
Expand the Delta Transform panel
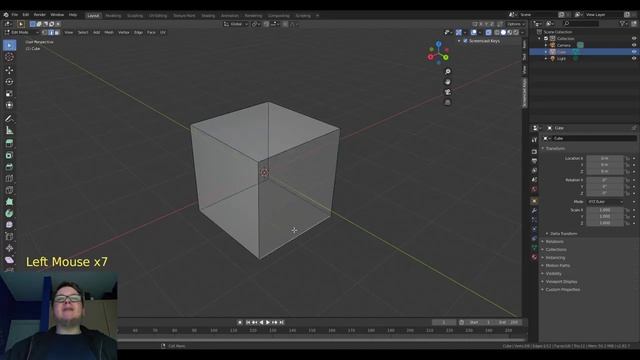(563, 233)
